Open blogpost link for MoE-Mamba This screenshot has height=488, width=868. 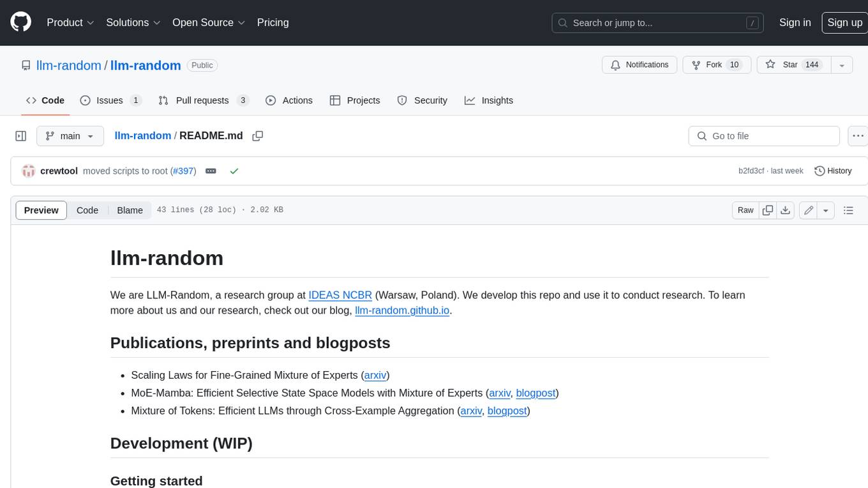coord(535,393)
